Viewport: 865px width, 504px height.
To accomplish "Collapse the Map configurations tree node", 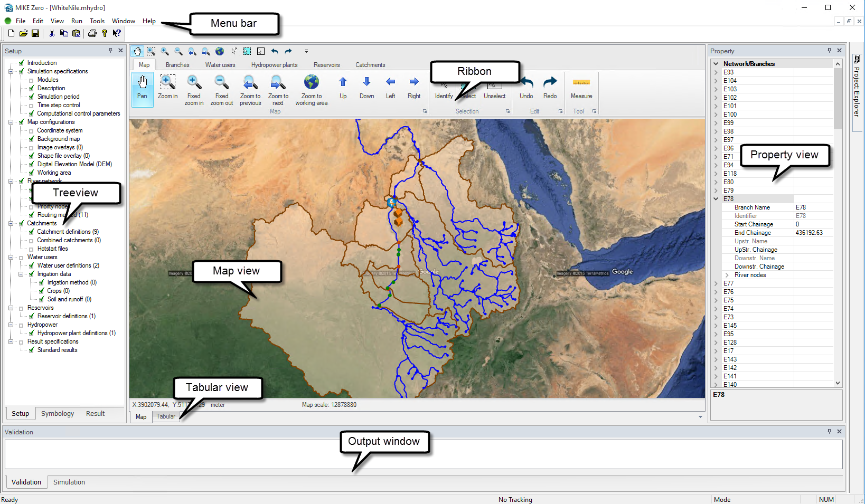I will tap(11, 122).
